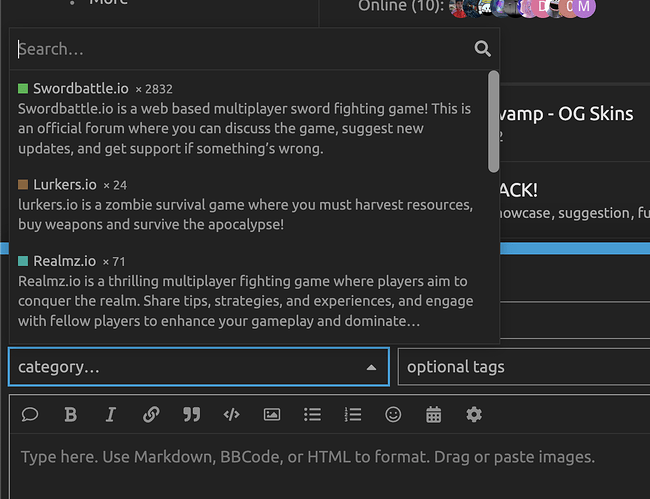Click the Realmz.io topic count × 71
This screenshot has width=650, height=499.
coord(114,262)
